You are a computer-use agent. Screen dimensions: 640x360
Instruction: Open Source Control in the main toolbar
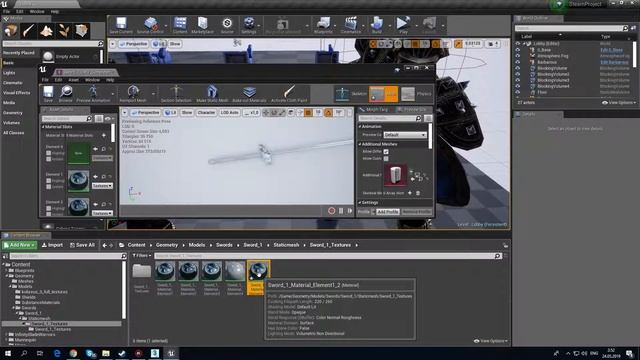tap(150, 25)
